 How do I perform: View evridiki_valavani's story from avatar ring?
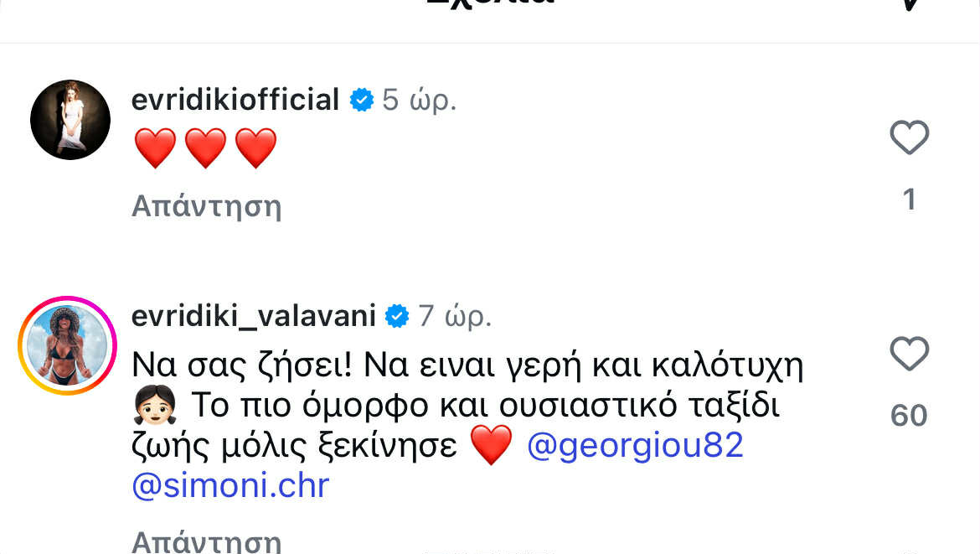tap(68, 345)
